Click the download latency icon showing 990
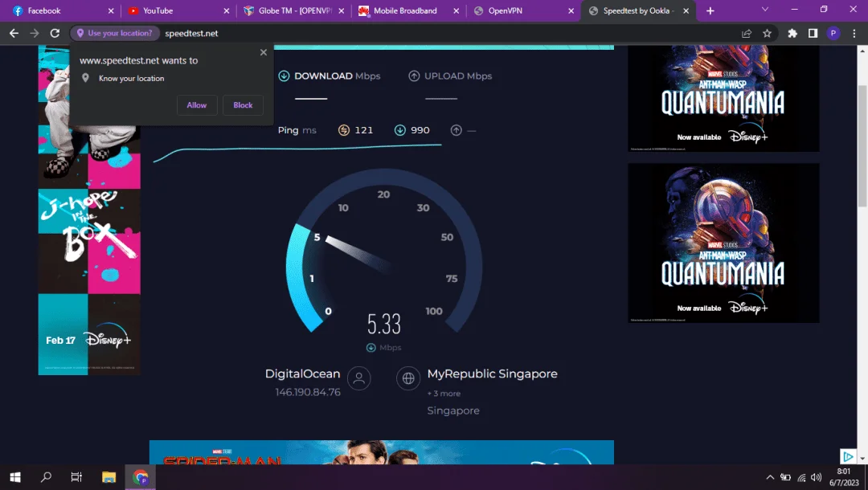This screenshot has width=868, height=490. point(399,130)
